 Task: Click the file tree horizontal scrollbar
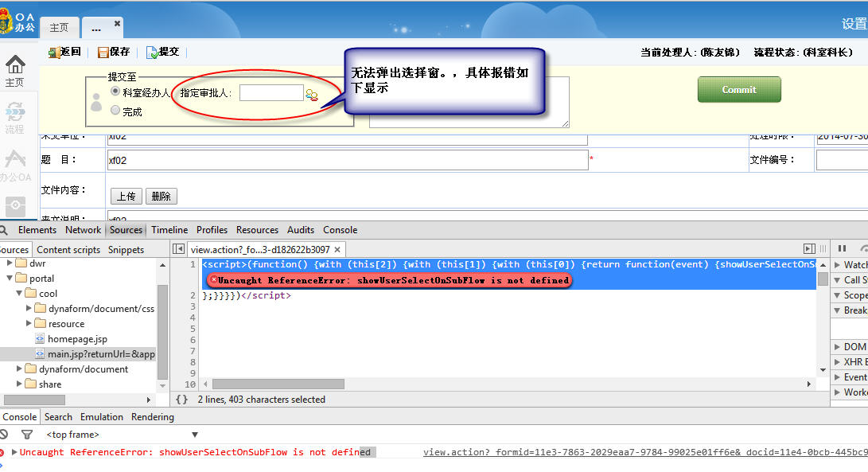click(34, 400)
